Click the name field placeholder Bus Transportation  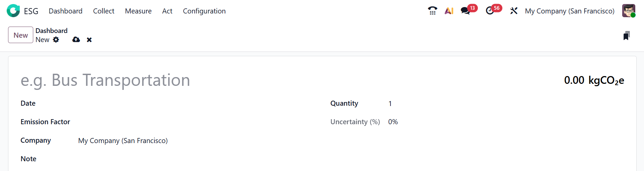click(105, 80)
